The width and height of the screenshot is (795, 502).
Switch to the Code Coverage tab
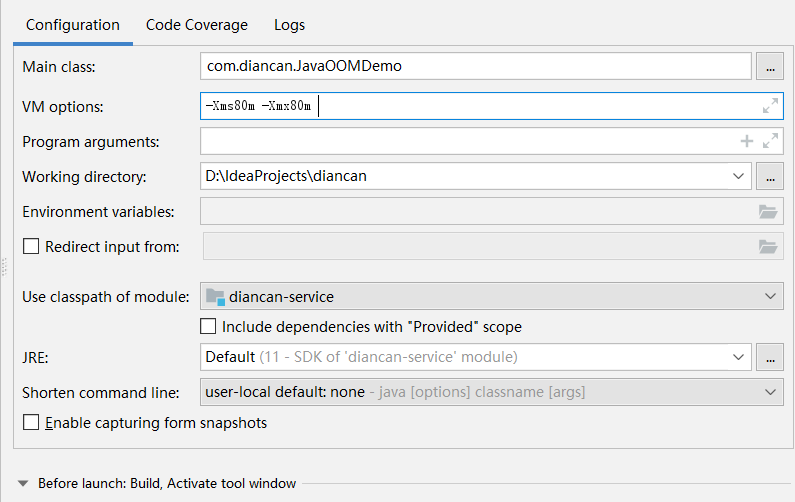tap(196, 24)
